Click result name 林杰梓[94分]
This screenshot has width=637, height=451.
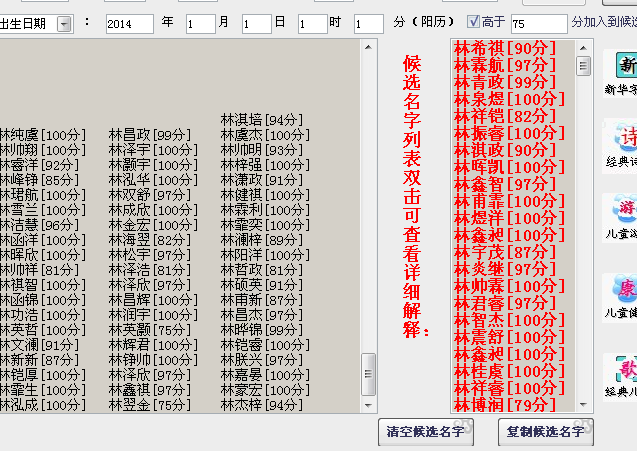(x=262, y=405)
